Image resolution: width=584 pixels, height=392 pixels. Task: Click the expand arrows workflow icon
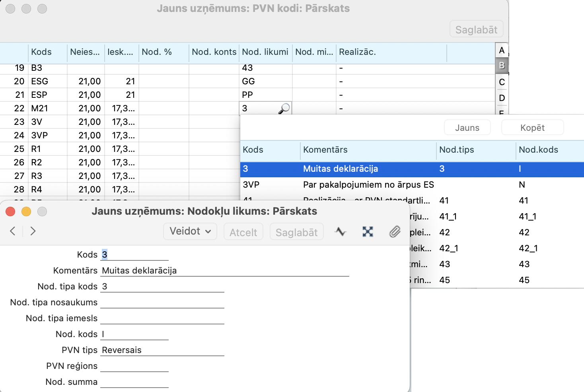[368, 232]
